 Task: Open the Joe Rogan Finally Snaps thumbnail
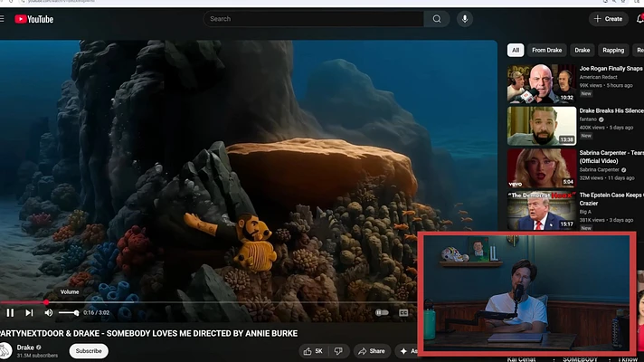coord(542,83)
